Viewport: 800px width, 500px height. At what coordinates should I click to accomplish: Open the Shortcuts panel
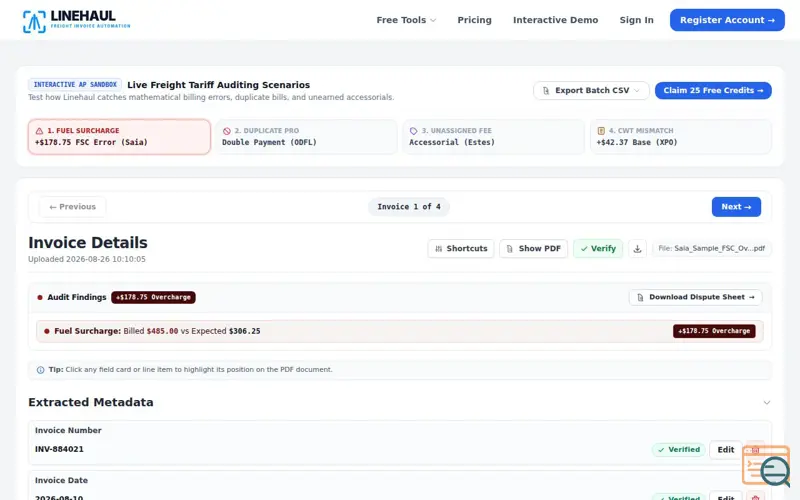pyautogui.click(x=461, y=248)
